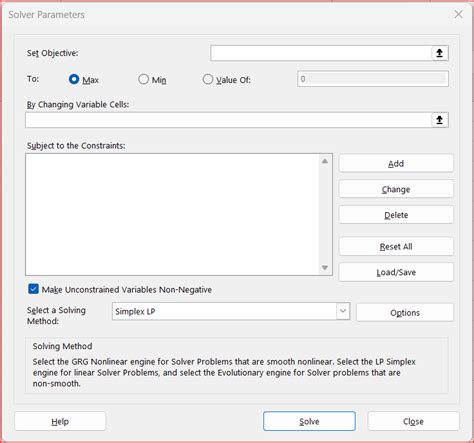Viewport: 474px width, 443px height.
Task: Click the Help button
Action: [60, 421]
